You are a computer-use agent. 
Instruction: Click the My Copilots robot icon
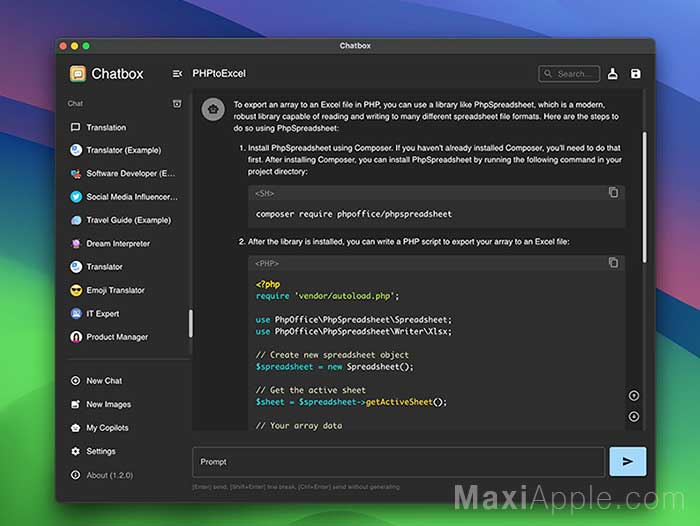tap(75, 428)
